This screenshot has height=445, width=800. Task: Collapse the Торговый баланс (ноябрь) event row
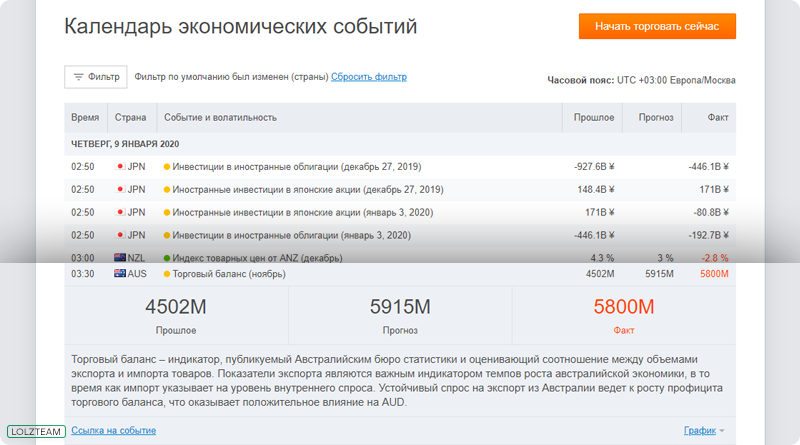(400, 274)
